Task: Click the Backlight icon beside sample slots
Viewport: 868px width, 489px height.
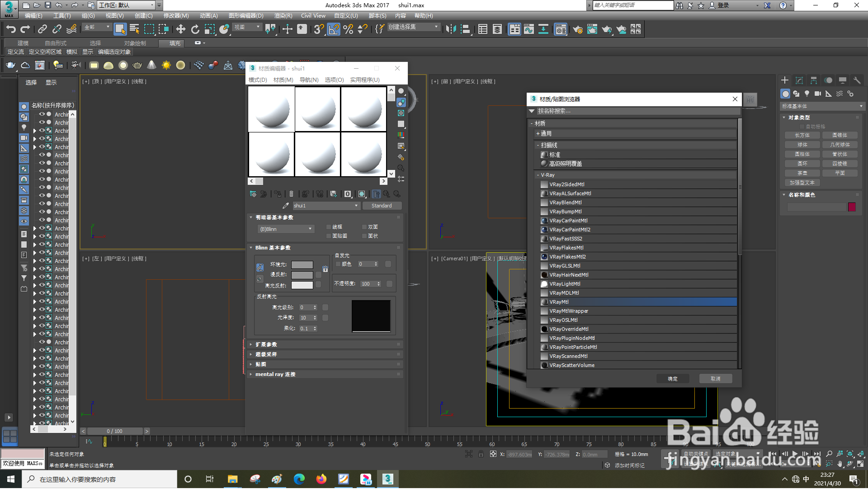Action: pos(401,103)
